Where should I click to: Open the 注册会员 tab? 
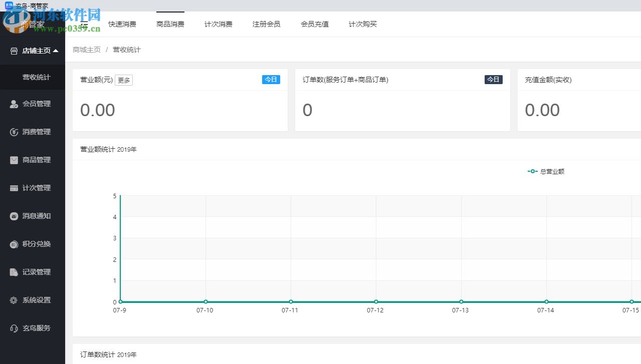pos(266,24)
